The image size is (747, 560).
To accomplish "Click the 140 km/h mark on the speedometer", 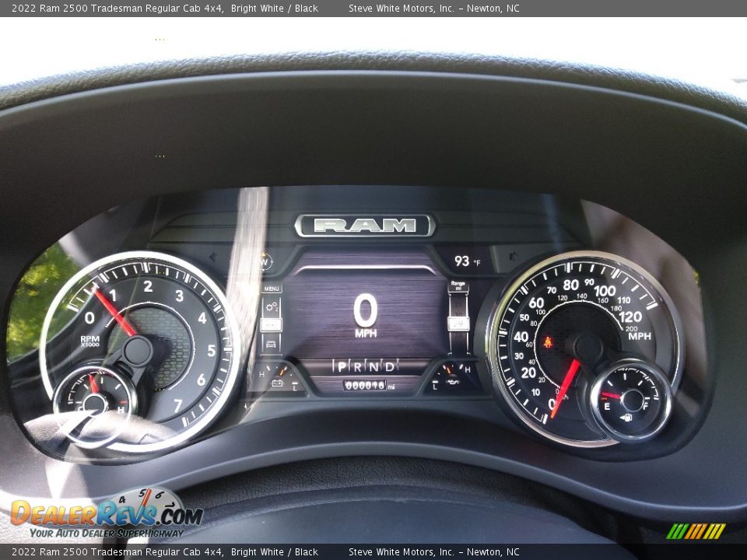I will (582, 296).
